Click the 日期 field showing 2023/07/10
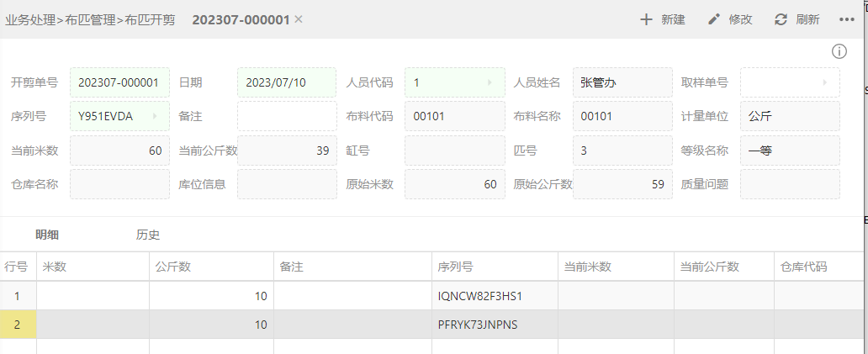The height and width of the screenshot is (354, 868). pyautogui.click(x=286, y=83)
